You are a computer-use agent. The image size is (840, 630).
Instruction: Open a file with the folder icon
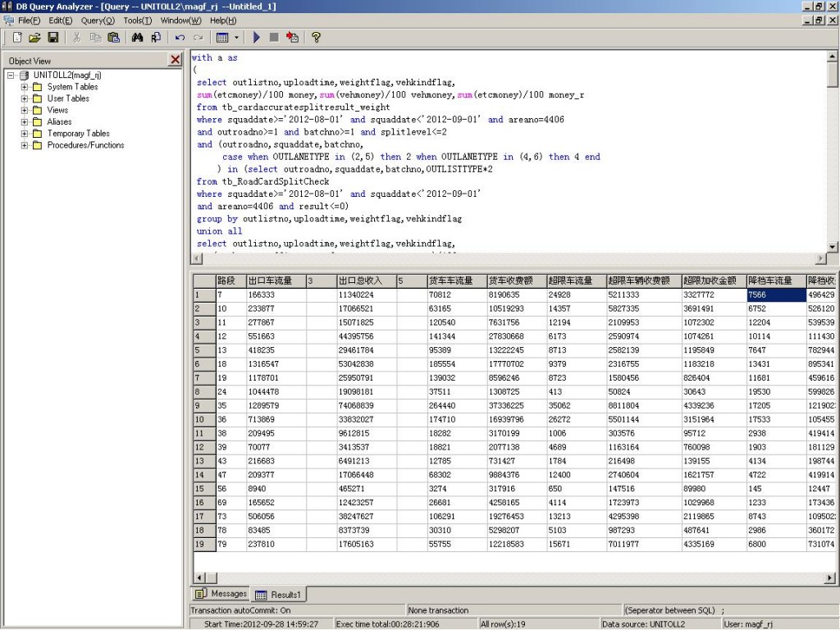tap(34, 38)
